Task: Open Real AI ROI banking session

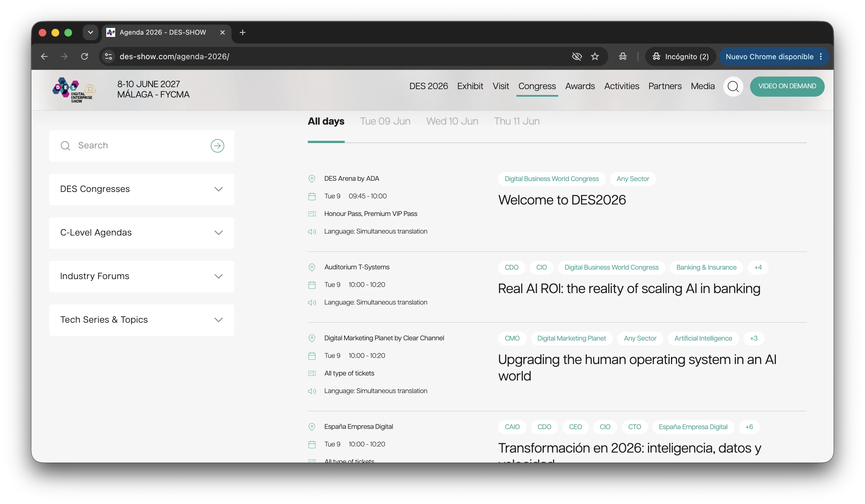Action: [629, 289]
